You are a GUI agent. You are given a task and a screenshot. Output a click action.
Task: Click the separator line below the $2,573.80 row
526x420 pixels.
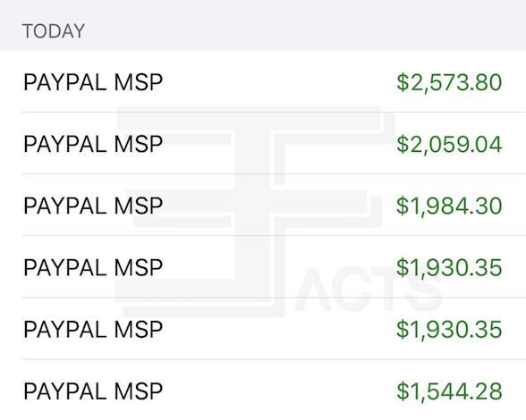(x=274, y=113)
